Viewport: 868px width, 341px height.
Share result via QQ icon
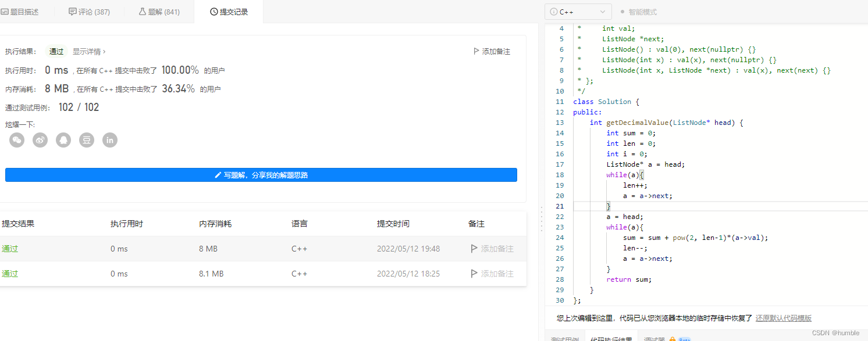point(63,140)
